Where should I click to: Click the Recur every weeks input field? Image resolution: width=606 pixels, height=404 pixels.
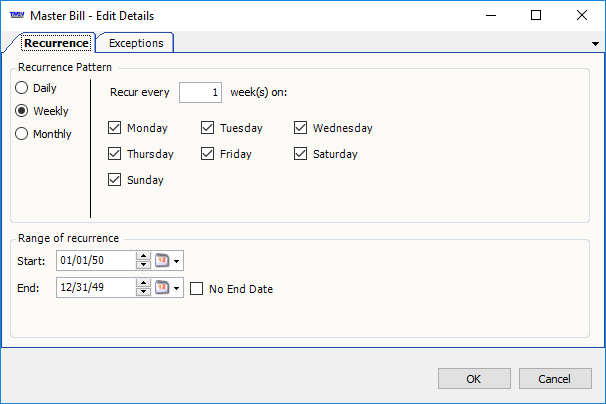coord(200,93)
